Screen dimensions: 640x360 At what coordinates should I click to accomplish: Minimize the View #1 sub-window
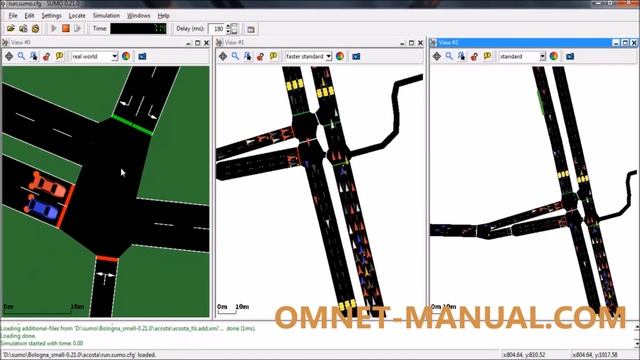pyautogui.click(x=402, y=43)
